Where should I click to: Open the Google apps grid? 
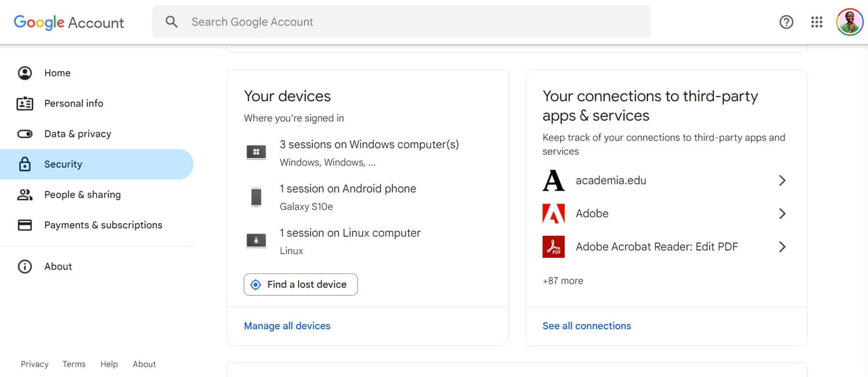point(816,22)
